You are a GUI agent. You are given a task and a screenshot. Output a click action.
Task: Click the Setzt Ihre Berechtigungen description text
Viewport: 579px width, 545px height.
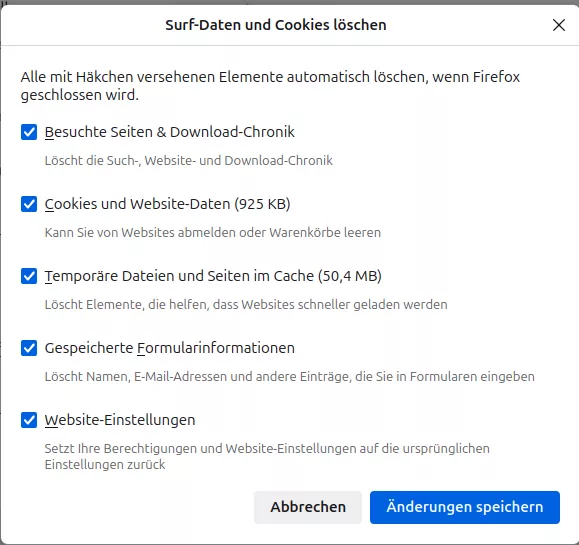pos(267,456)
